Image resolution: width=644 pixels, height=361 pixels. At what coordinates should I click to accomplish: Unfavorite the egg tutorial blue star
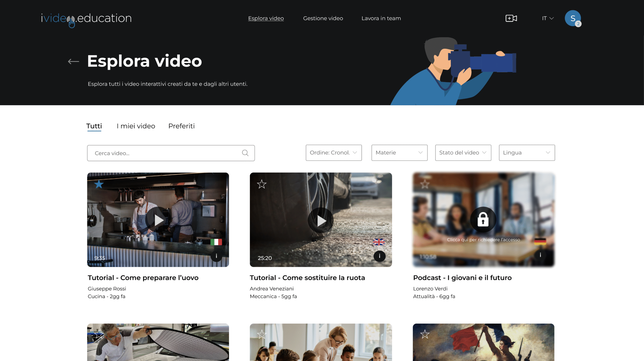click(99, 184)
